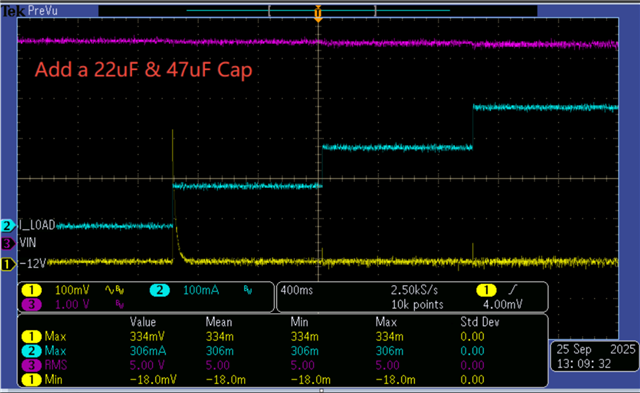Click channel 1 badge in Min measurement row

pyautogui.click(x=31, y=380)
